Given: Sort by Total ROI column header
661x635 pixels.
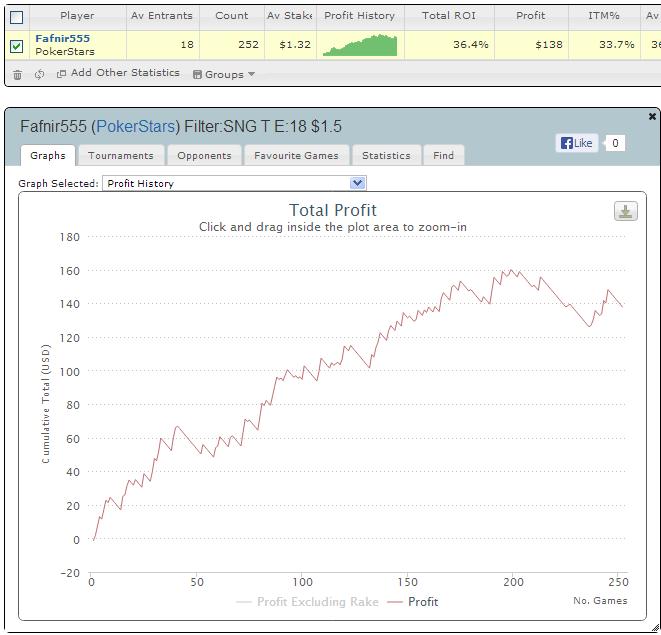Looking at the screenshot, I should click(448, 16).
